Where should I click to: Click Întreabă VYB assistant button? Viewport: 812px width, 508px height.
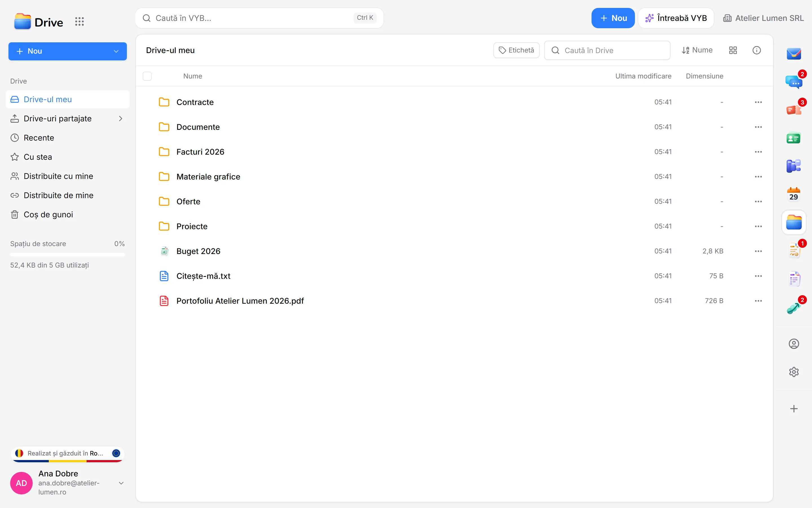676,18
